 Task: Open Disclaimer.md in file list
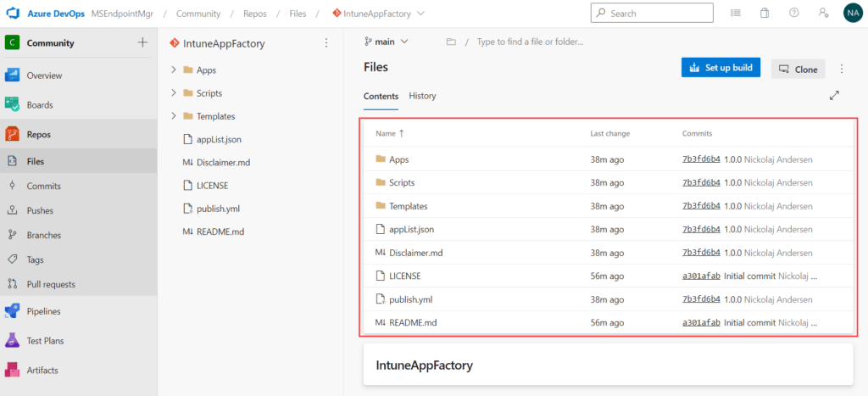tap(415, 253)
